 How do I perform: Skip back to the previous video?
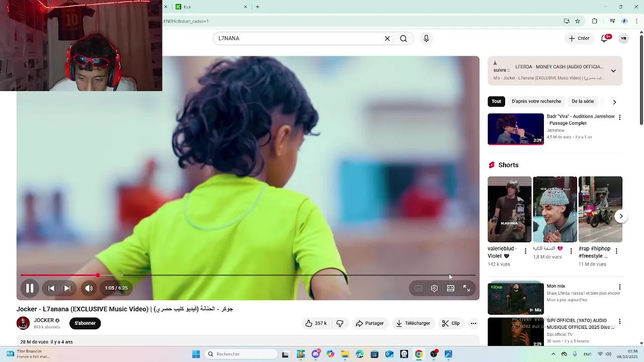[x=51, y=288]
